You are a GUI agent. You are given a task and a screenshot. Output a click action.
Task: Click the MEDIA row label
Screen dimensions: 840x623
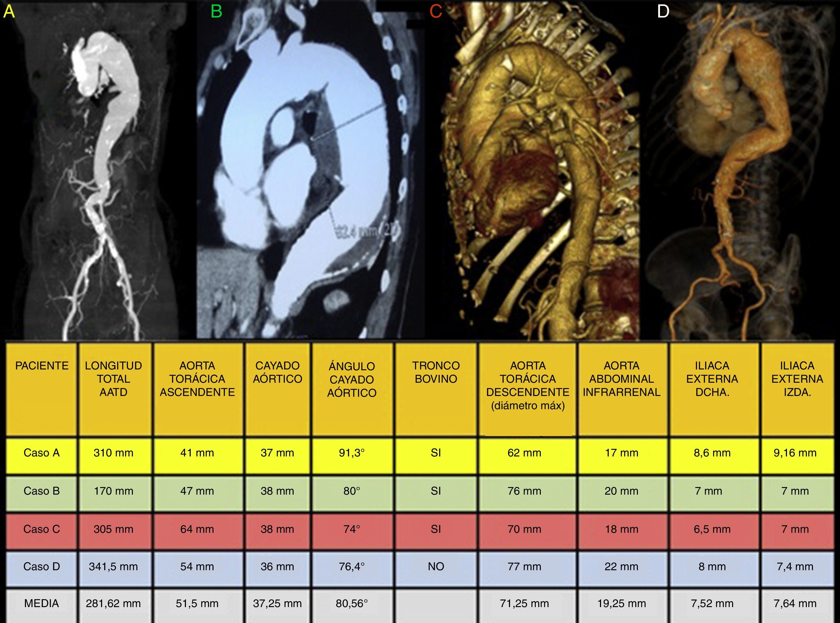pyautogui.click(x=41, y=603)
